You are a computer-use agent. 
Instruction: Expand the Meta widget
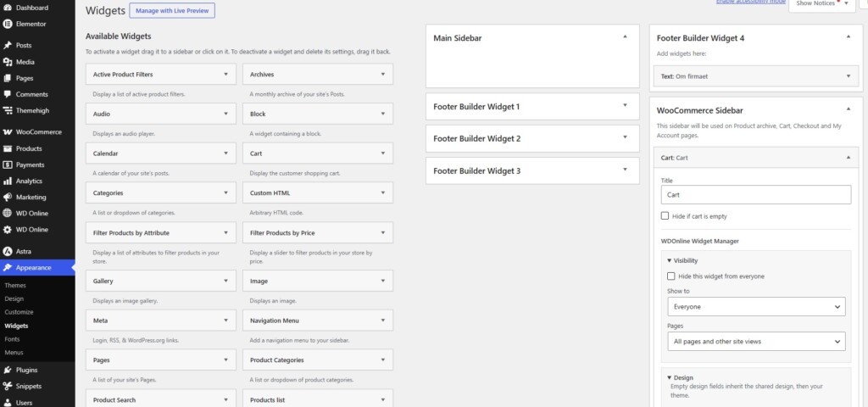click(x=225, y=320)
